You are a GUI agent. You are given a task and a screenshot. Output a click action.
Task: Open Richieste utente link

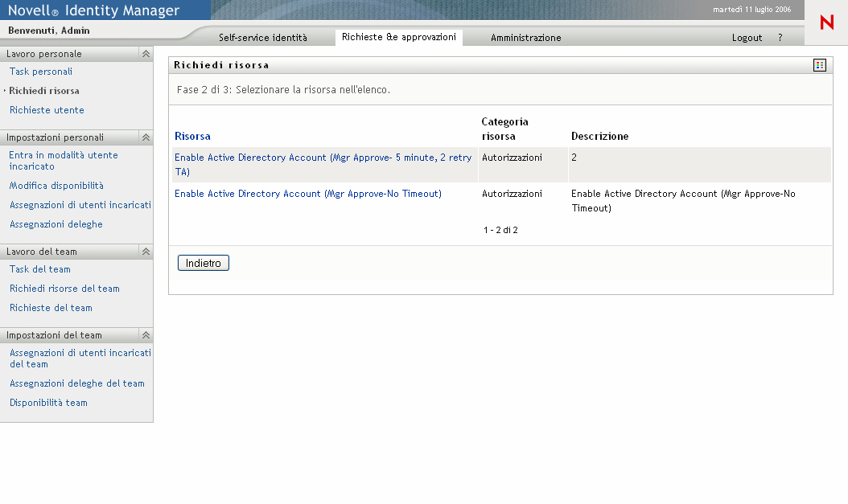pyautogui.click(x=47, y=110)
